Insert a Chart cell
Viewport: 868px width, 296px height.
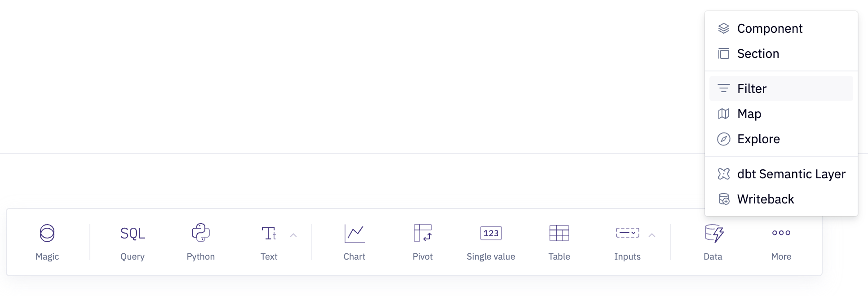pyautogui.click(x=354, y=234)
